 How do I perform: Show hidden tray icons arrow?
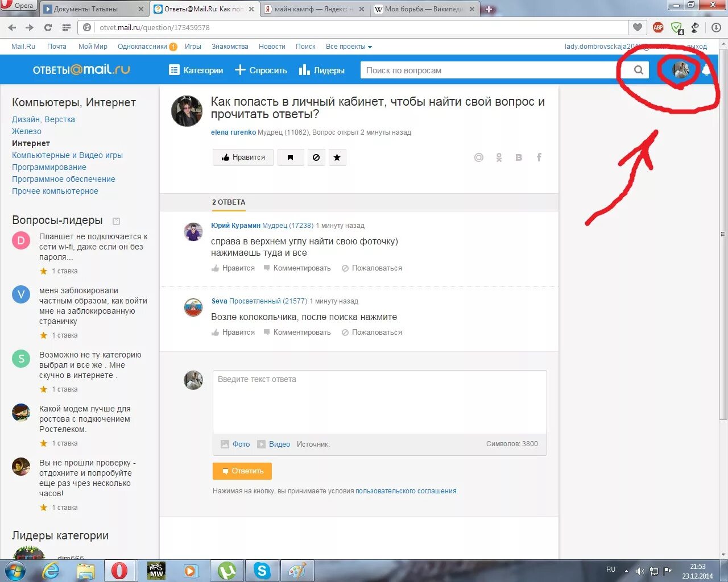tap(626, 571)
